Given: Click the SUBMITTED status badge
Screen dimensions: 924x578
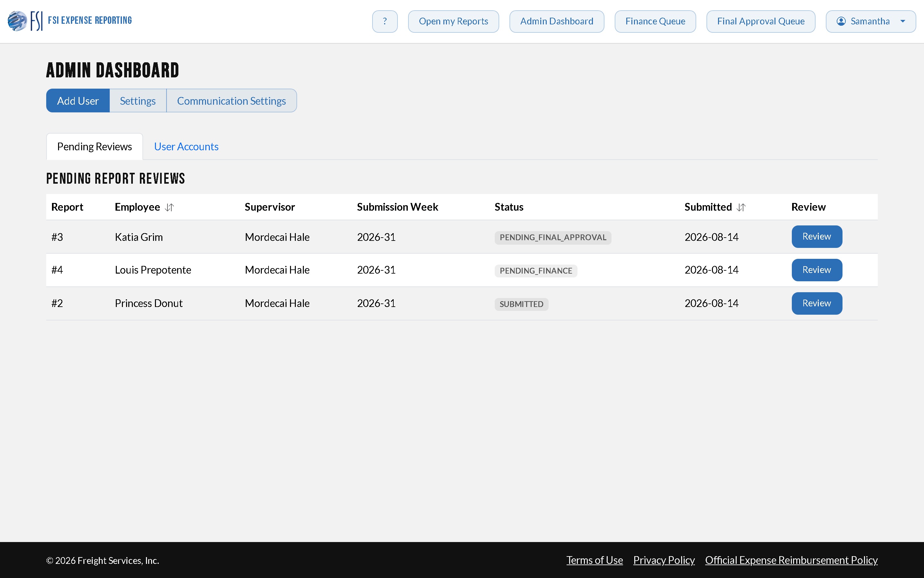Looking at the screenshot, I should click(521, 304).
